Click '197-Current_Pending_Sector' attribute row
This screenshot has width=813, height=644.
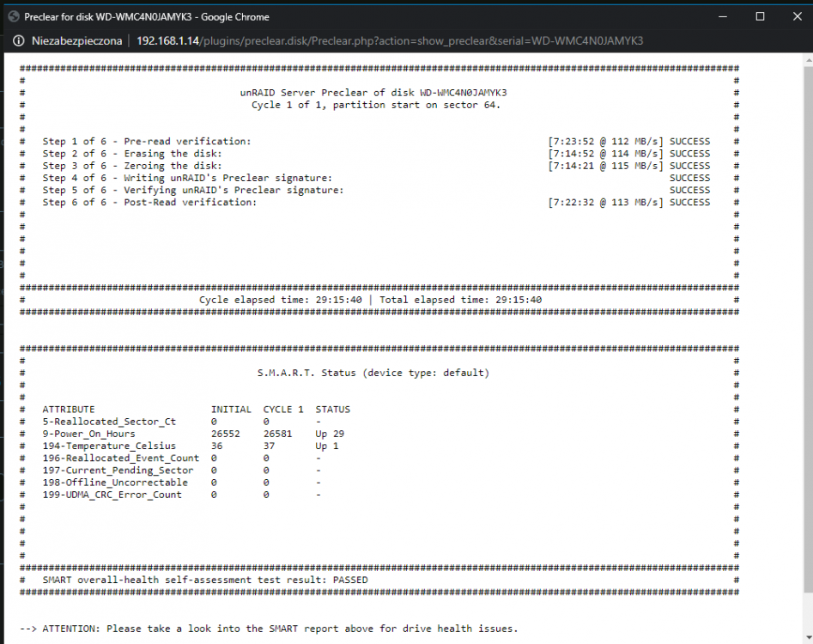[x=118, y=471]
